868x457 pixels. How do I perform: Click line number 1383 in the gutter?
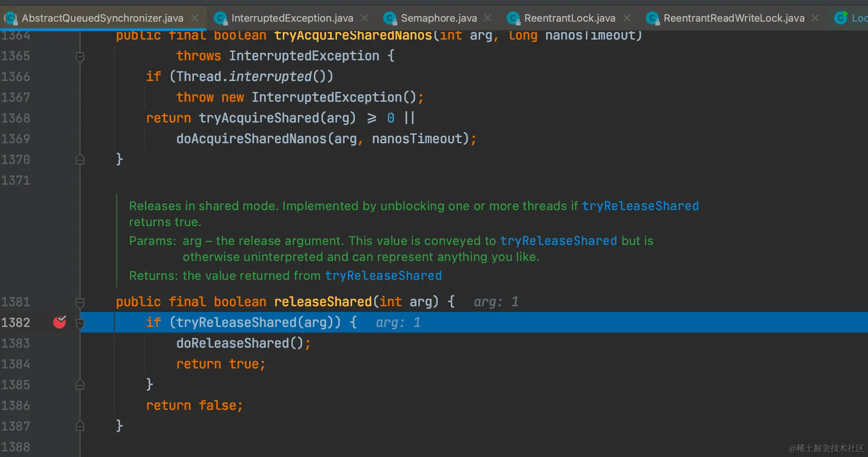(x=16, y=343)
